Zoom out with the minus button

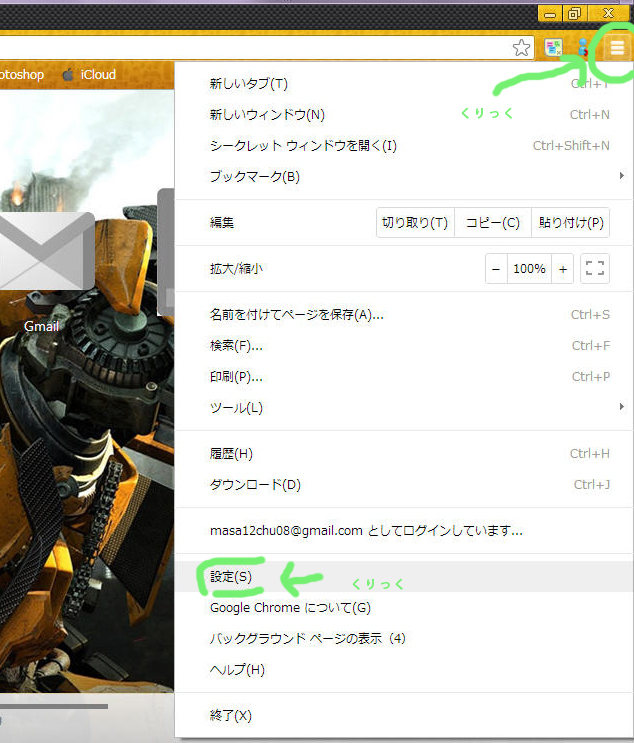point(496,268)
